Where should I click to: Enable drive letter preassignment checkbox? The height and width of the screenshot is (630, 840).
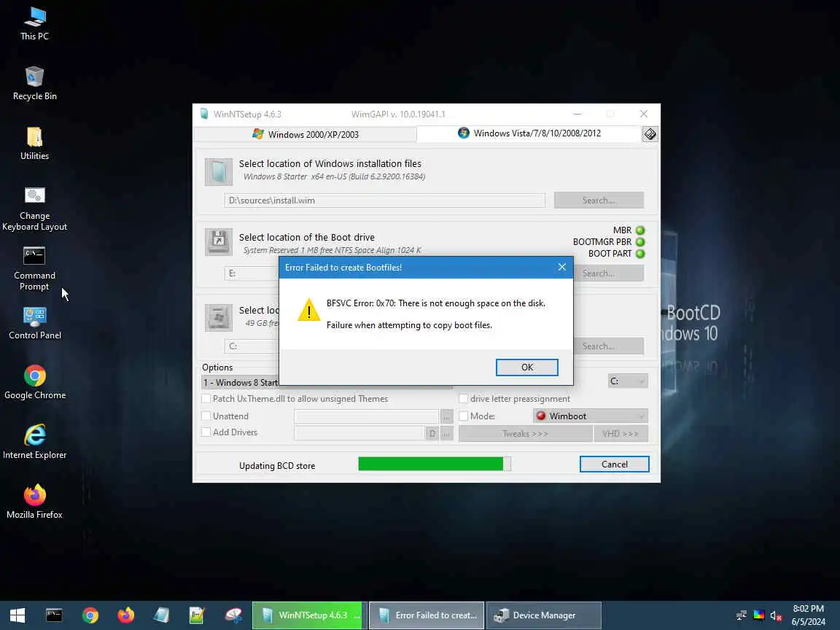coord(464,399)
